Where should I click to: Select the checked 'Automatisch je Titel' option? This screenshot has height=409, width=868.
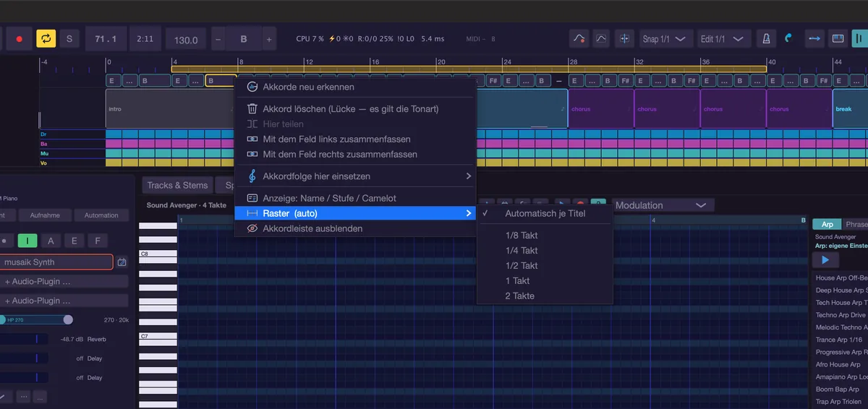click(545, 213)
